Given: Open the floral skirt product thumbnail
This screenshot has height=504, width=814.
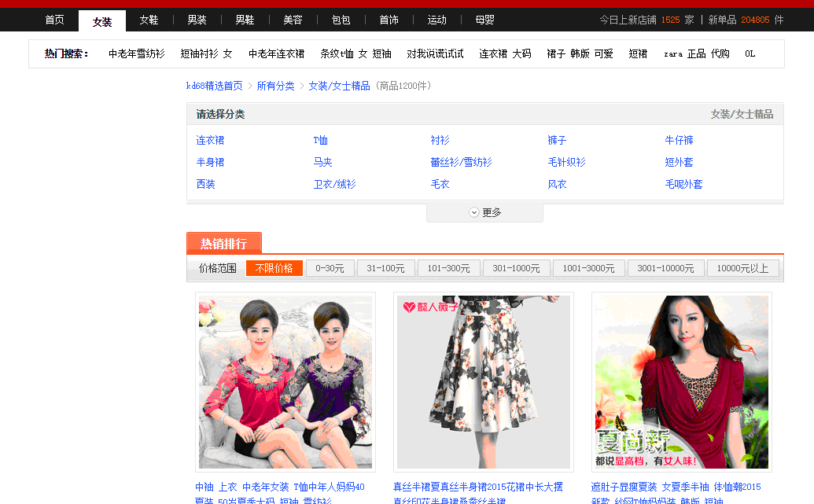Looking at the screenshot, I should [483, 381].
